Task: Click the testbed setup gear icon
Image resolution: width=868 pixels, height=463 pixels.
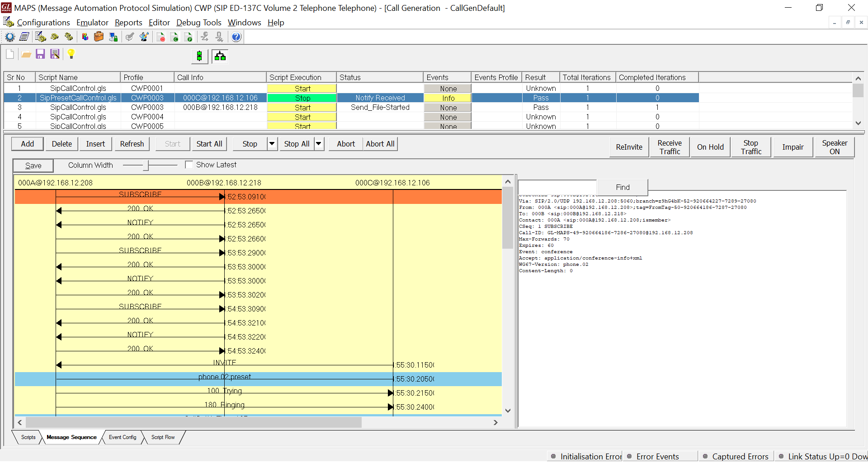Action: point(10,37)
